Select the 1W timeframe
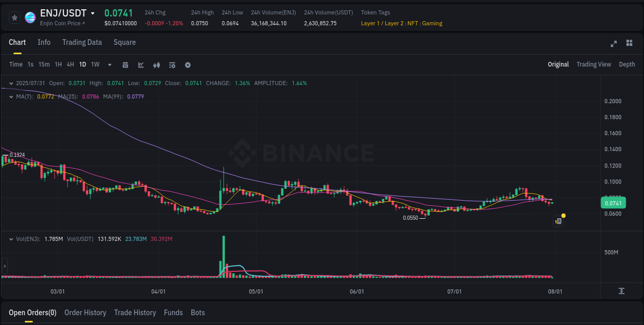Screen dimensions: 644x325 95,64
